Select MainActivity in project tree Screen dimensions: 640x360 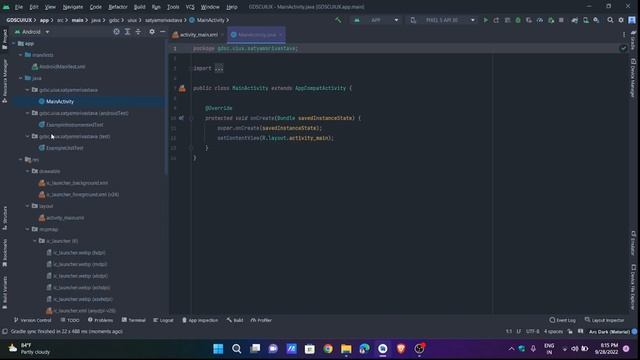coord(60,101)
